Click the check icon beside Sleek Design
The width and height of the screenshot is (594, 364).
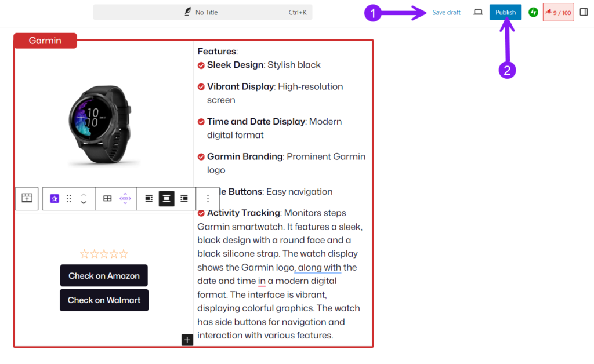(201, 65)
